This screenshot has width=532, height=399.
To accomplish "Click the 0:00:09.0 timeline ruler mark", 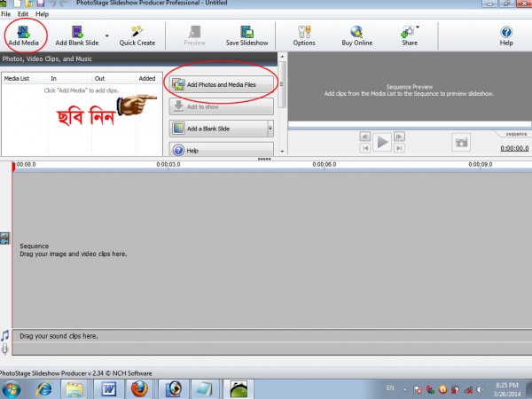I will [x=481, y=165].
